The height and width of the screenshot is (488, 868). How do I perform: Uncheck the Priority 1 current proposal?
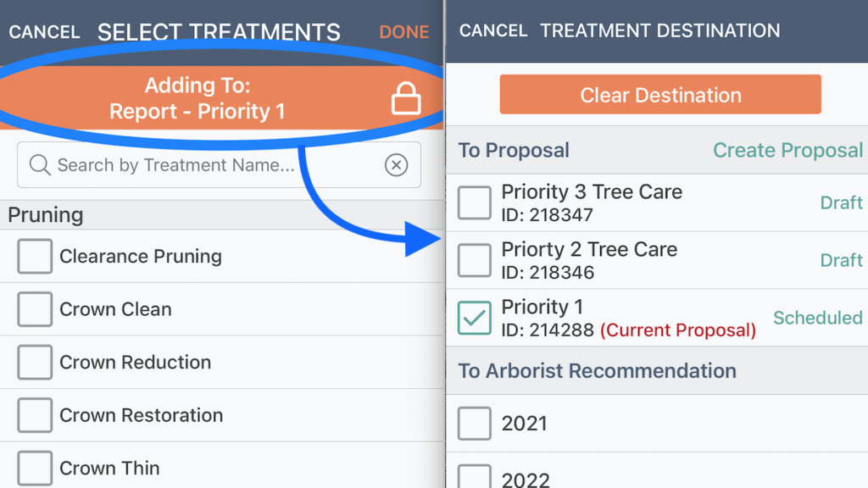pyautogui.click(x=475, y=318)
